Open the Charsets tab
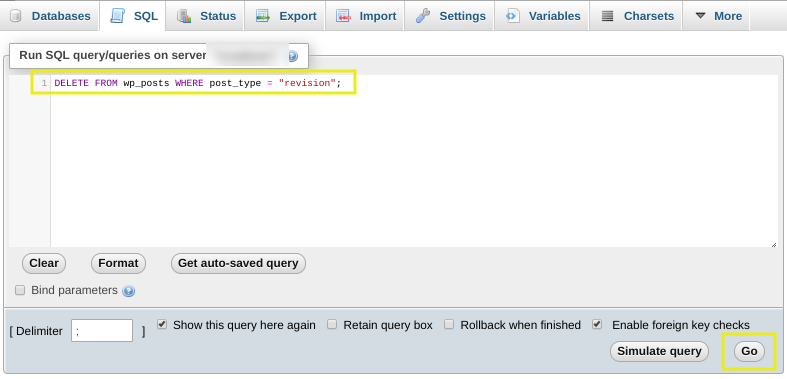The height and width of the screenshot is (379, 787). (636, 16)
